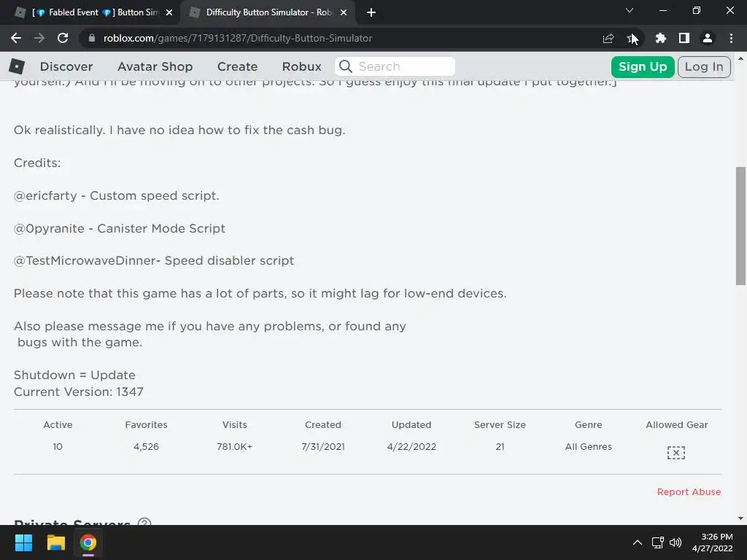Image resolution: width=747 pixels, height=560 pixels.
Task: Toggle the Chrome side panel icon
Action: tap(684, 38)
